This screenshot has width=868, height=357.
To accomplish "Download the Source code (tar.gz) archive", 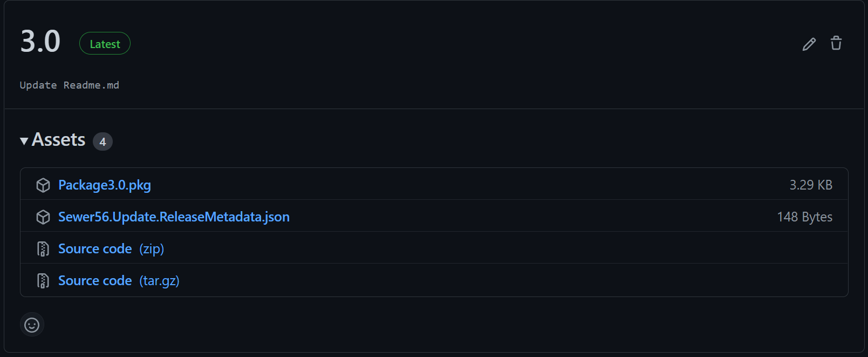I will 95,280.
